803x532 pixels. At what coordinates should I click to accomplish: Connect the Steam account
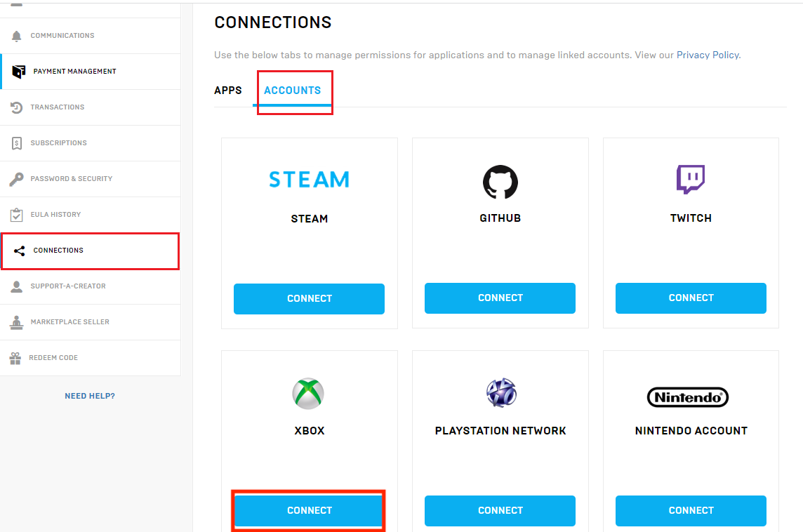(310, 298)
